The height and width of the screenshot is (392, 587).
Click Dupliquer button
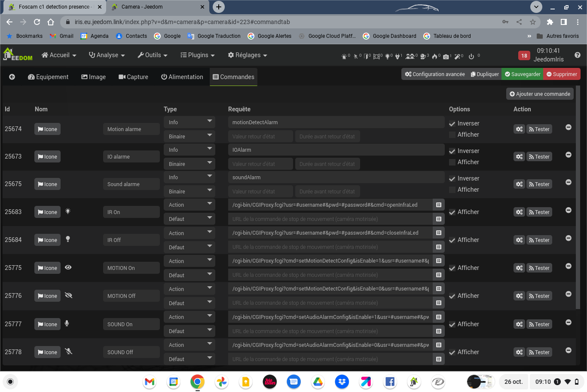click(485, 74)
